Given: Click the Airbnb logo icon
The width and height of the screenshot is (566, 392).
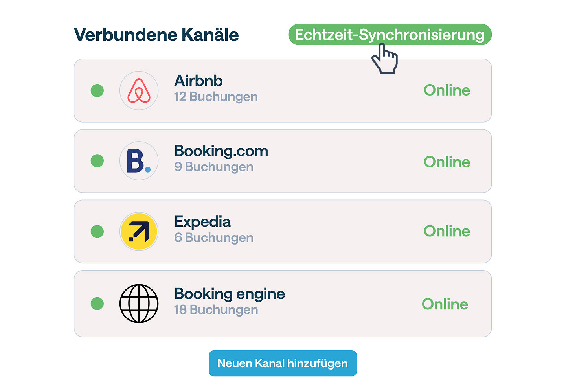Looking at the screenshot, I should click(139, 90).
